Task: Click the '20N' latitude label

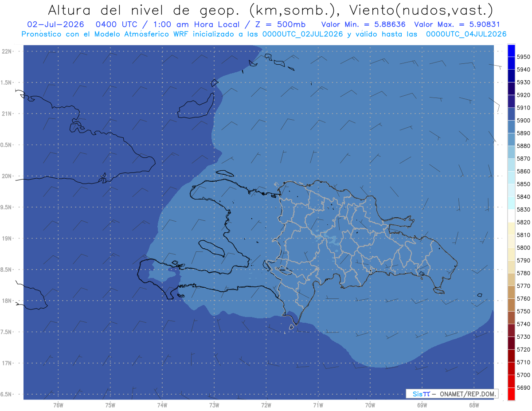Action: (7, 176)
